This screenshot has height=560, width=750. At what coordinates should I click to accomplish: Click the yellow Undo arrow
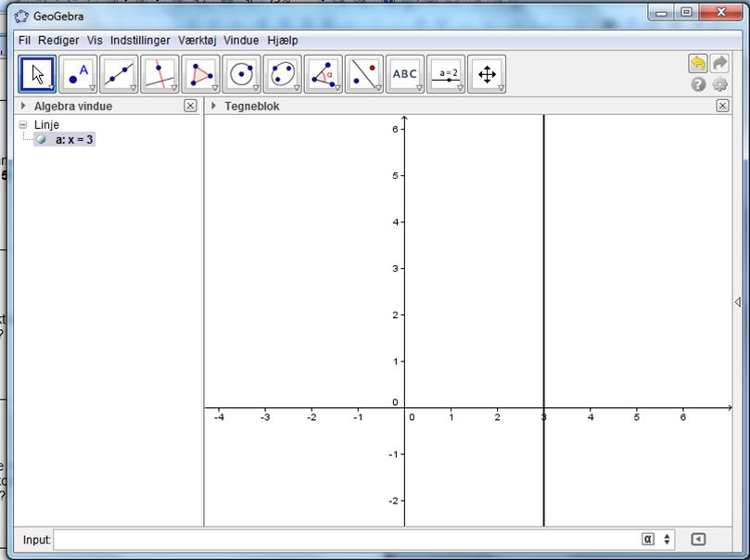(698, 64)
